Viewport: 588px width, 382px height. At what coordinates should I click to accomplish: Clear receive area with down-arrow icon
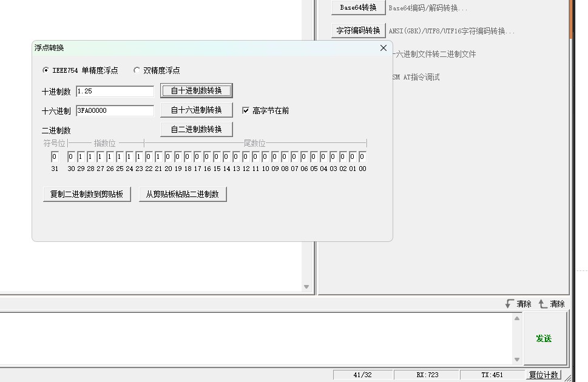519,304
